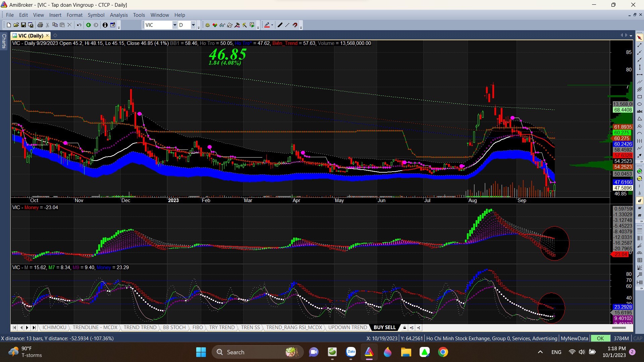Expand the chart tabs list dropdown arrow

point(631,36)
